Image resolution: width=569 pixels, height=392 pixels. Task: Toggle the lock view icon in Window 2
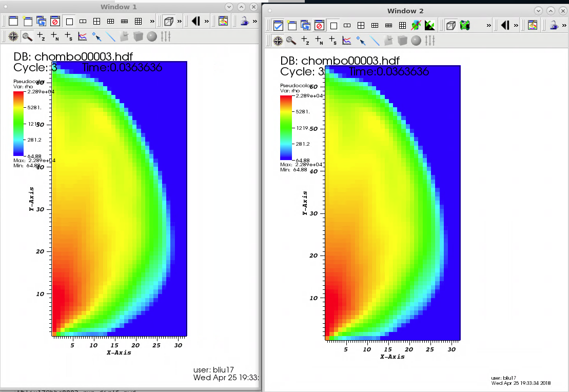[554, 26]
